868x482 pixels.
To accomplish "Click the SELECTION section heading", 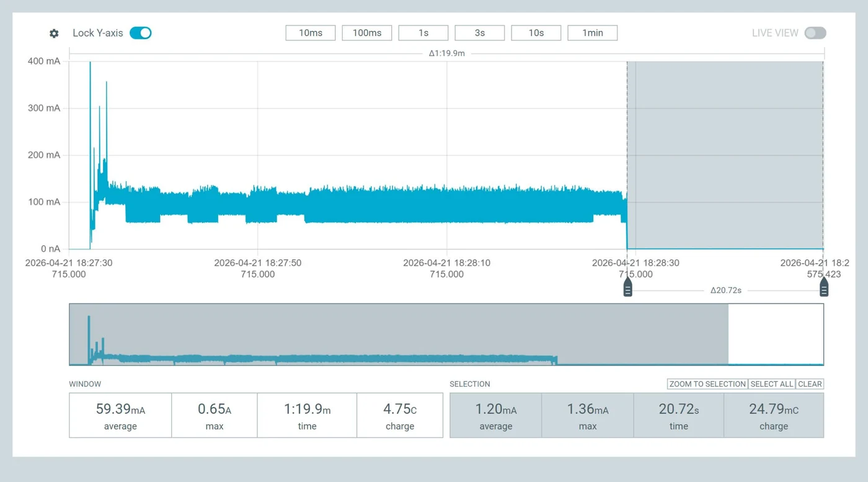I will click(x=470, y=384).
